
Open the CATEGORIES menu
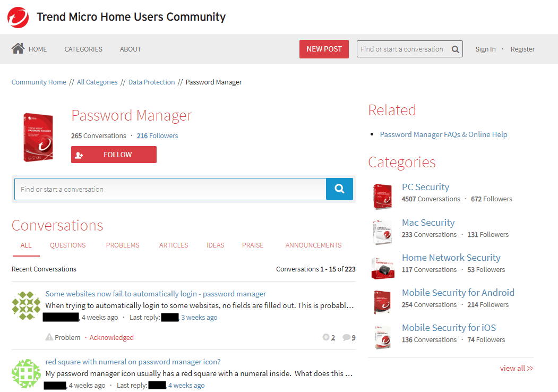(83, 49)
